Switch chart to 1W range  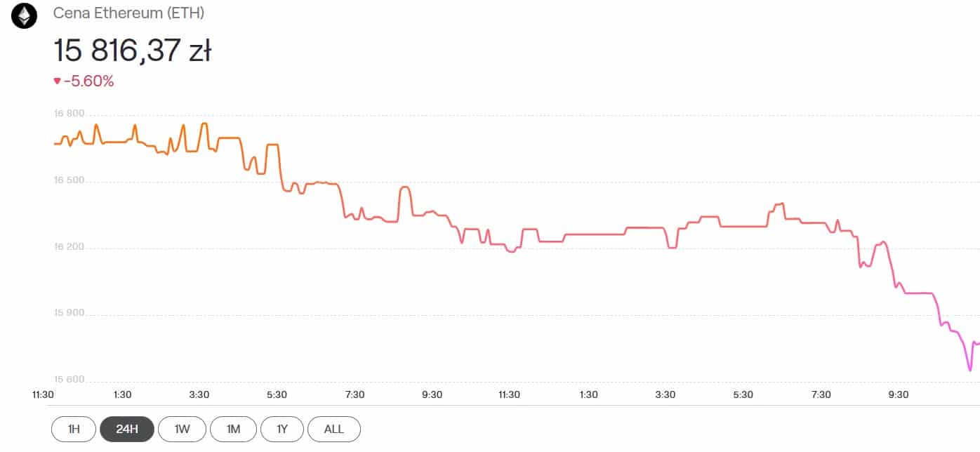coord(182,429)
